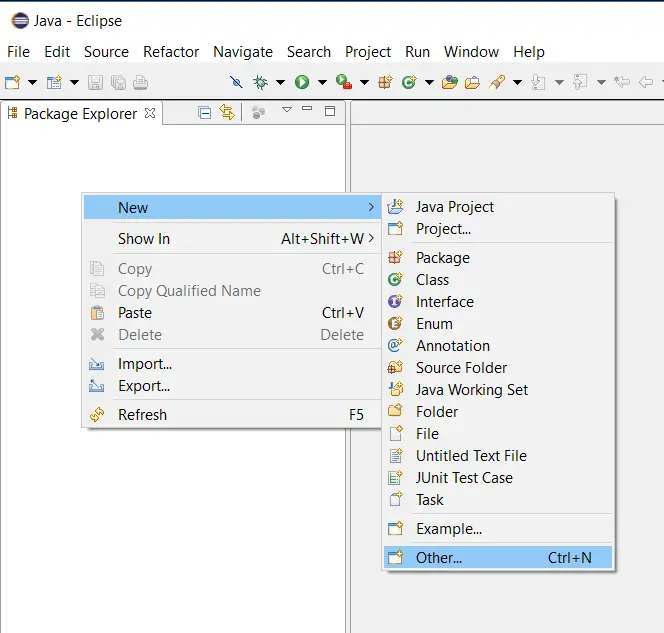The image size is (664, 633).
Task: Choose Java Project from New submenu
Action: 498,207
